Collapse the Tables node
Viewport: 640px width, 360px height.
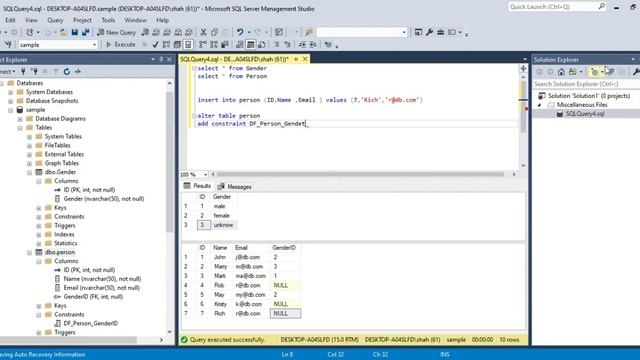[20, 128]
